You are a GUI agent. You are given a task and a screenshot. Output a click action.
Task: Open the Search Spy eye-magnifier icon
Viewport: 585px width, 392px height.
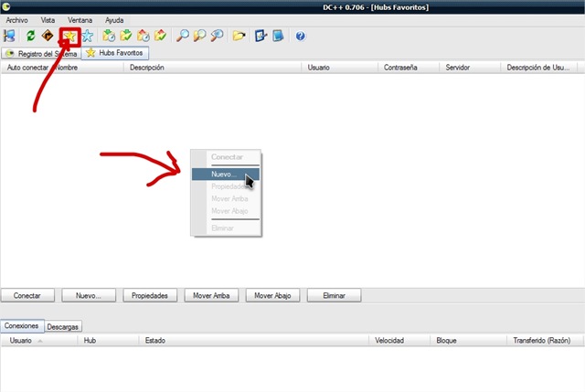pos(218,36)
